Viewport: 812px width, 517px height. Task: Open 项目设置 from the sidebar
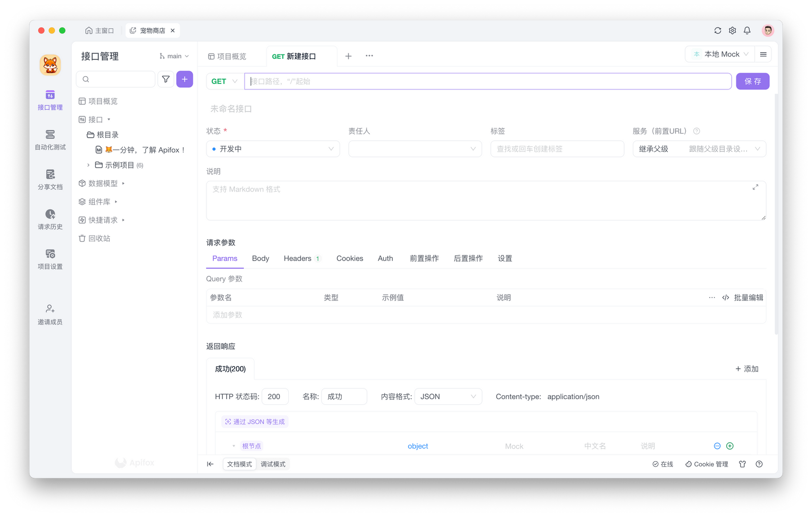[49, 259]
